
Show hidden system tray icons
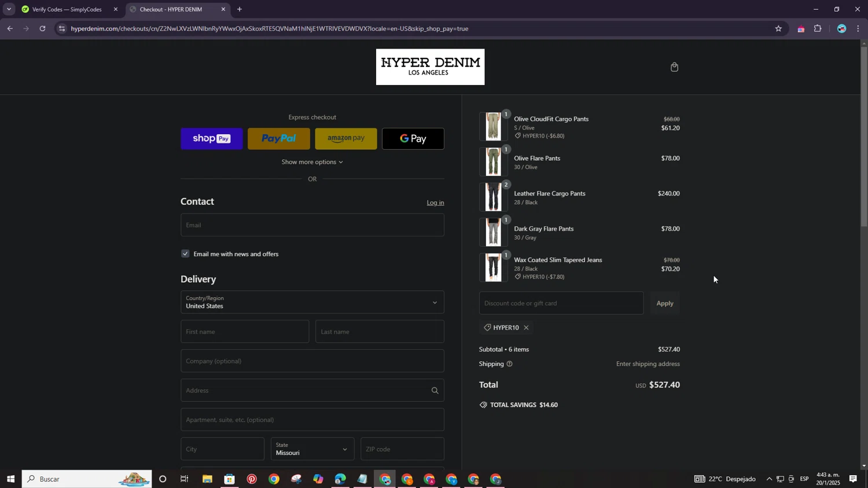[769, 479]
